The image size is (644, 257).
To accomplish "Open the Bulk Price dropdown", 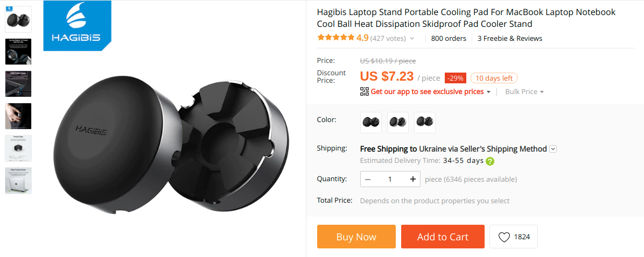I will tap(524, 92).
